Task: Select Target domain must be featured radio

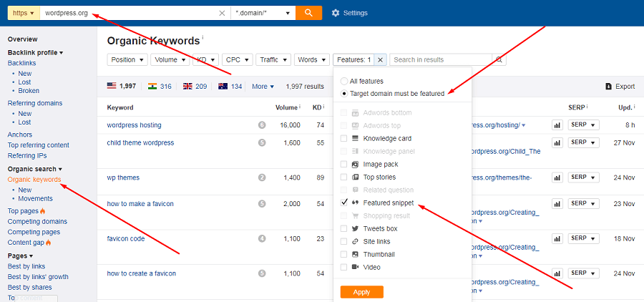Action: click(x=344, y=94)
